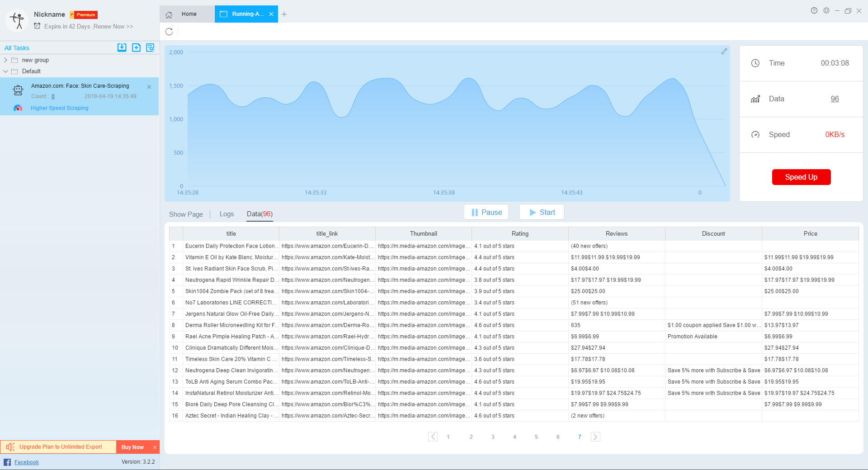Go to page 6
The image size is (868, 470).
[558, 437]
